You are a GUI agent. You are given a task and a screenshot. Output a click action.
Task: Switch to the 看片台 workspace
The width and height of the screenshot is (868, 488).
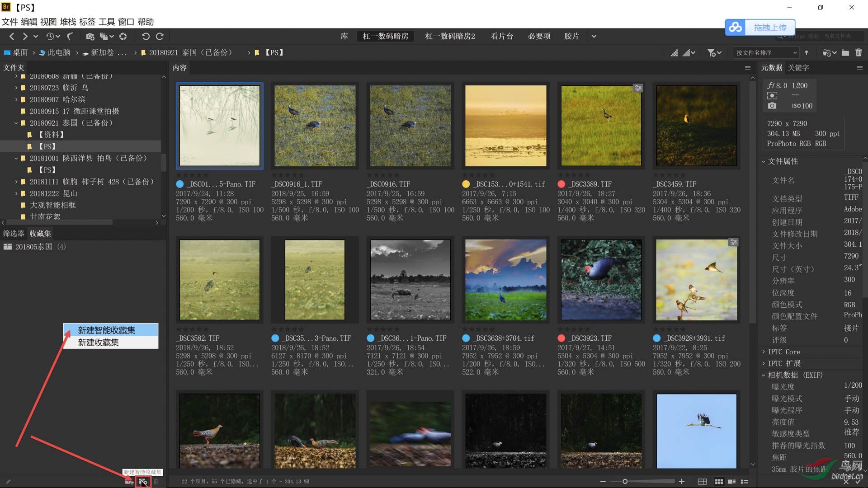click(x=502, y=36)
